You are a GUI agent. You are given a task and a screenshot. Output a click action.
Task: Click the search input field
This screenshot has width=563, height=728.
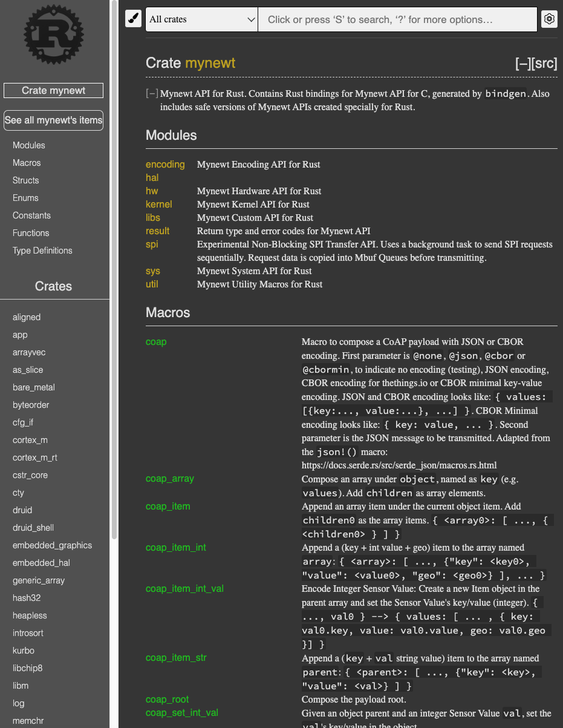coord(397,19)
